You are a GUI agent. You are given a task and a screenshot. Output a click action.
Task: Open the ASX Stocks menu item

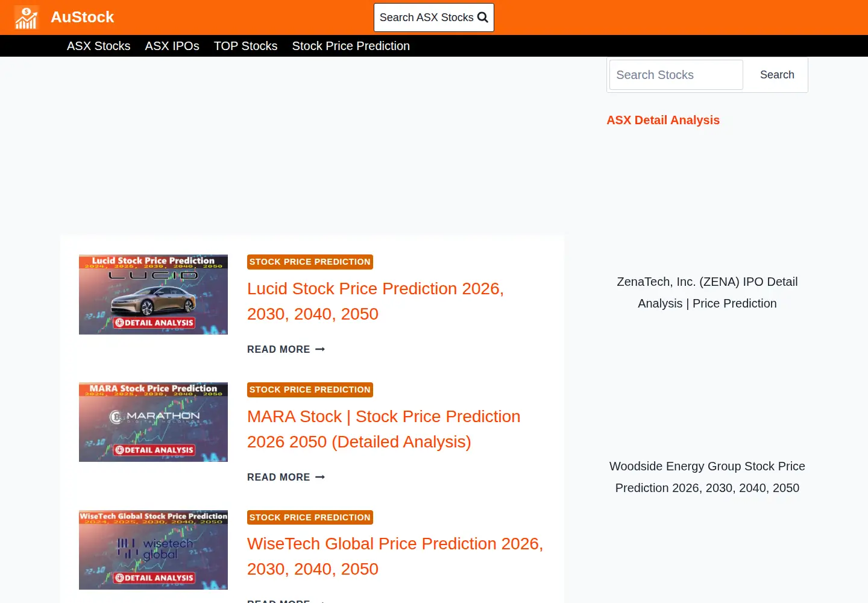pyautogui.click(x=99, y=46)
